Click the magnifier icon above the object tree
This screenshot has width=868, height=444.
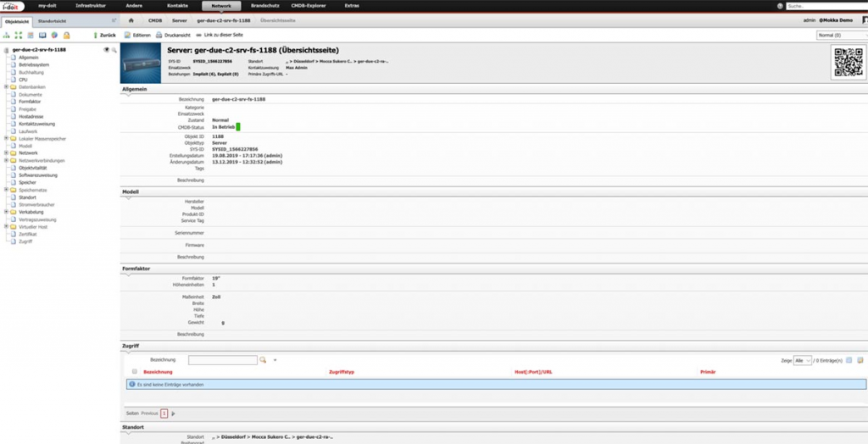[x=114, y=50]
